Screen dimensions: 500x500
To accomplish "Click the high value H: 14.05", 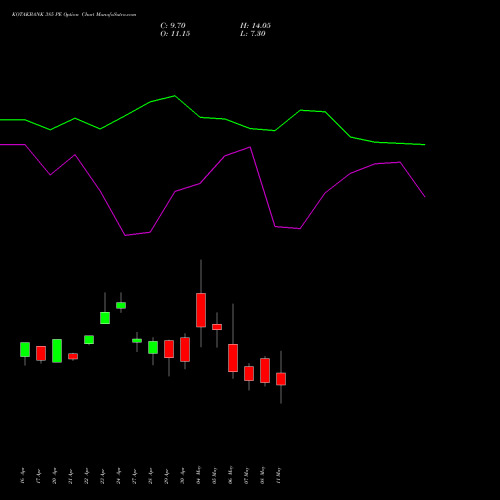I will click(x=255, y=26).
